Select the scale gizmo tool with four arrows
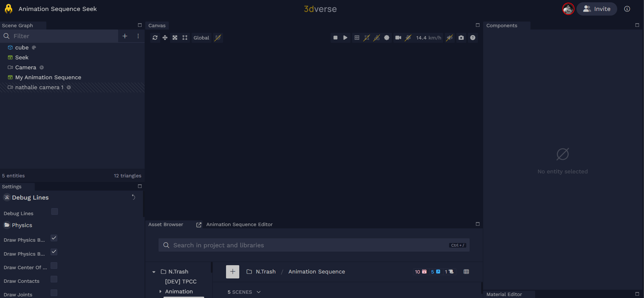The height and width of the screenshot is (298, 644). [x=175, y=38]
